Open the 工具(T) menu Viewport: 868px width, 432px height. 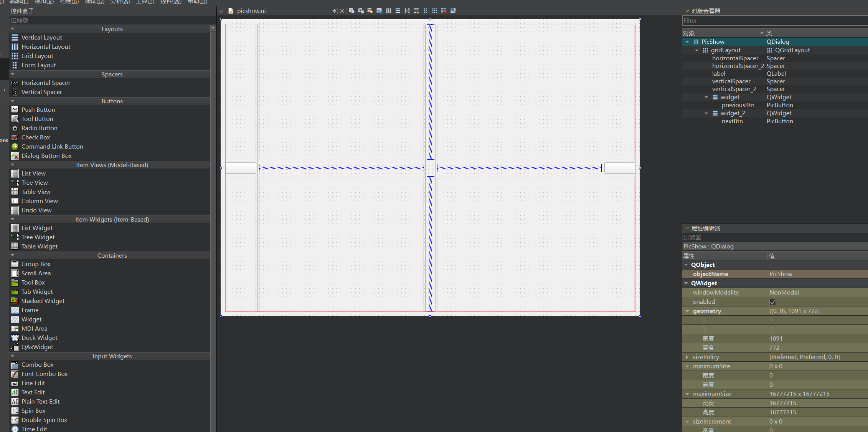pos(145,2)
